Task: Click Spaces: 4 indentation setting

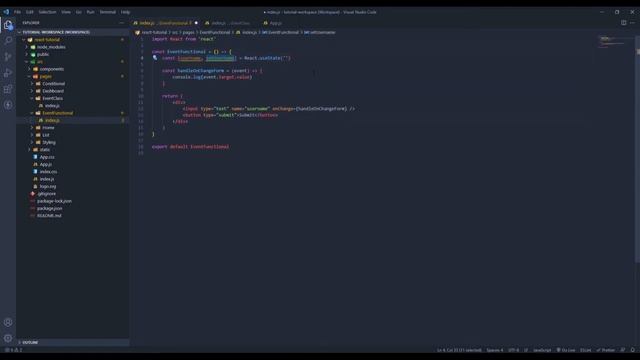Action: 495,350
